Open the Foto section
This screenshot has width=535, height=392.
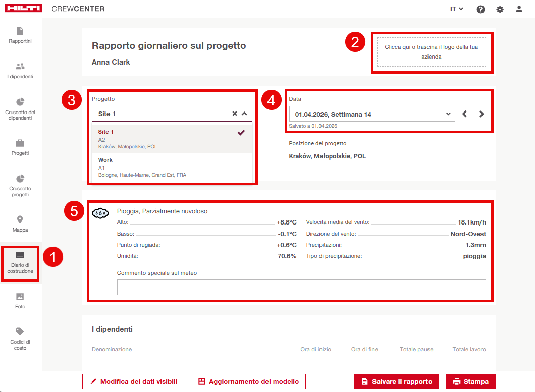pyautogui.click(x=20, y=301)
